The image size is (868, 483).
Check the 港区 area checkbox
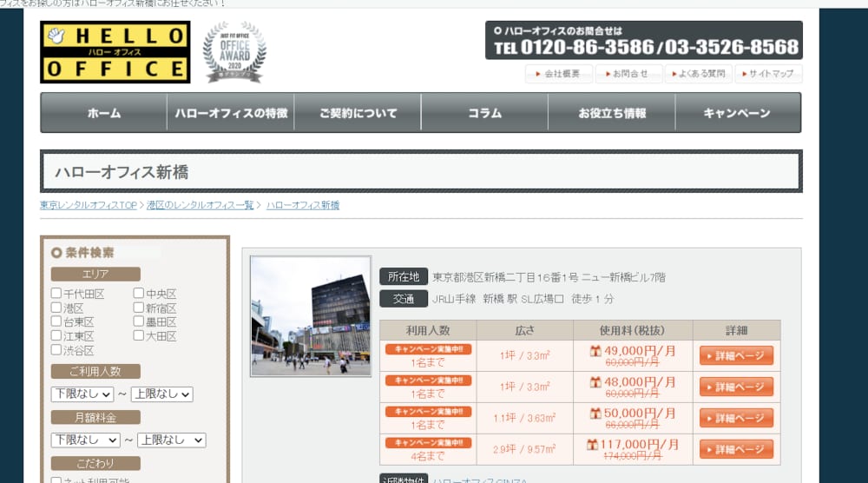[x=56, y=307]
